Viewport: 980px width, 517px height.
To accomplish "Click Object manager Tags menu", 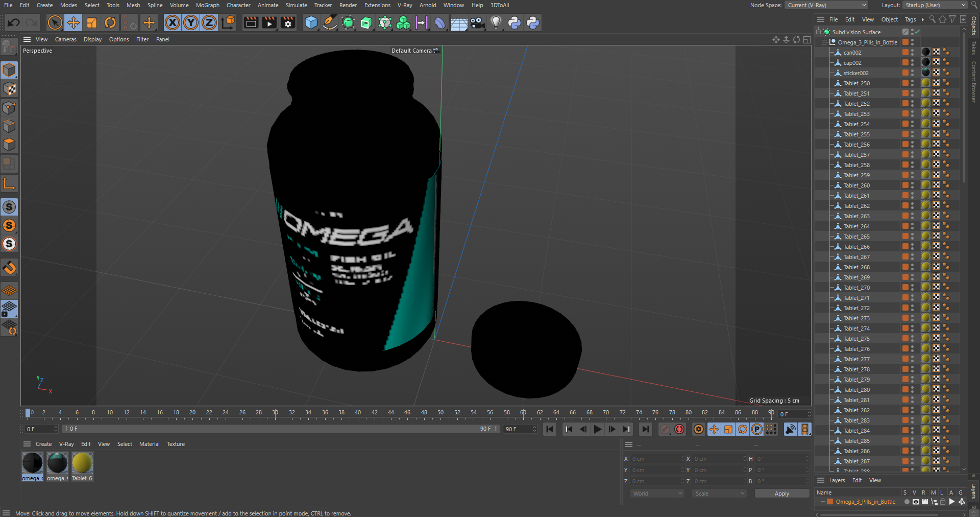I will coord(910,19).
